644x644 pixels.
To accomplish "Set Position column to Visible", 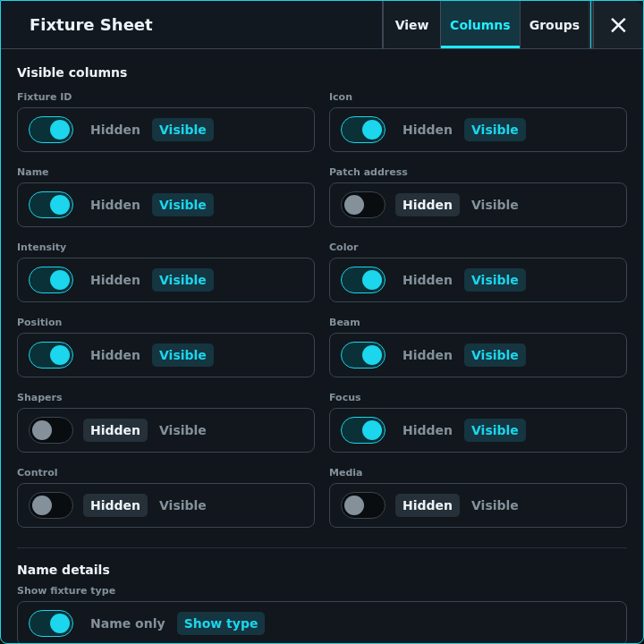I will point(182,355).
